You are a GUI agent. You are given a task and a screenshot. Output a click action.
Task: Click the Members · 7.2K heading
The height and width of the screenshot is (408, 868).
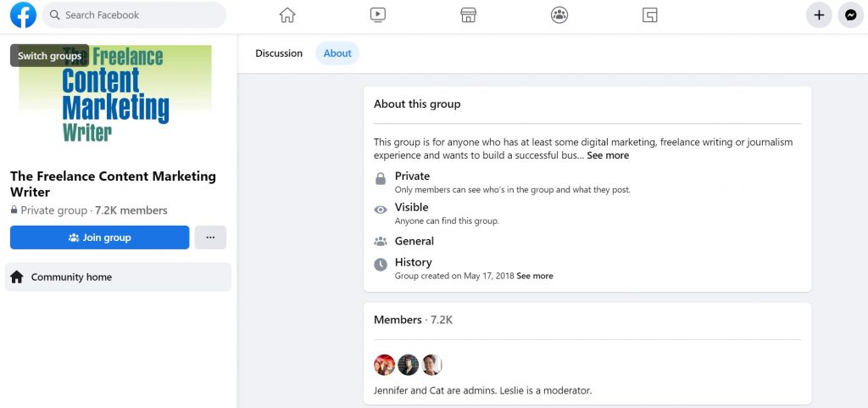click(413, 320)
